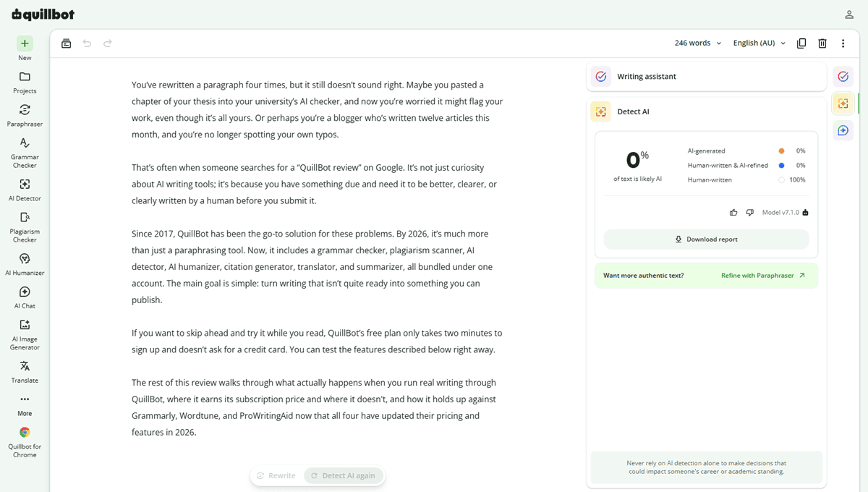Viewport: 868px width, 492px height.
Task: Give thumbs up on detection result
Action: [733, 213]
